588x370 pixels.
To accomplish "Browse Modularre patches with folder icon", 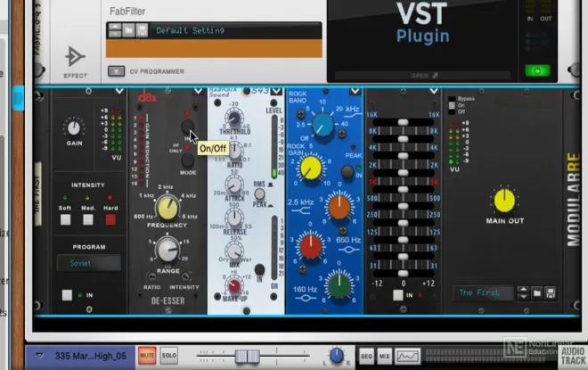I will tap(537, 292).
